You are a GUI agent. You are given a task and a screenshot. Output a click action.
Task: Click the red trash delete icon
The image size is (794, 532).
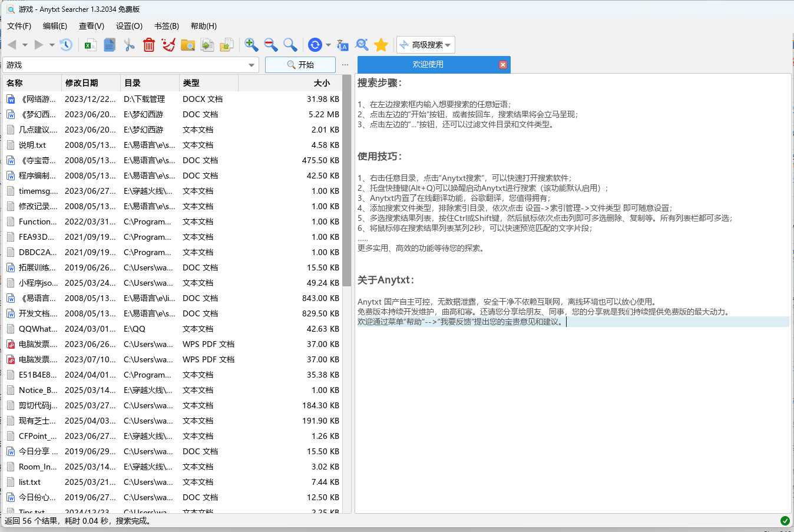(x=148, y=44)
